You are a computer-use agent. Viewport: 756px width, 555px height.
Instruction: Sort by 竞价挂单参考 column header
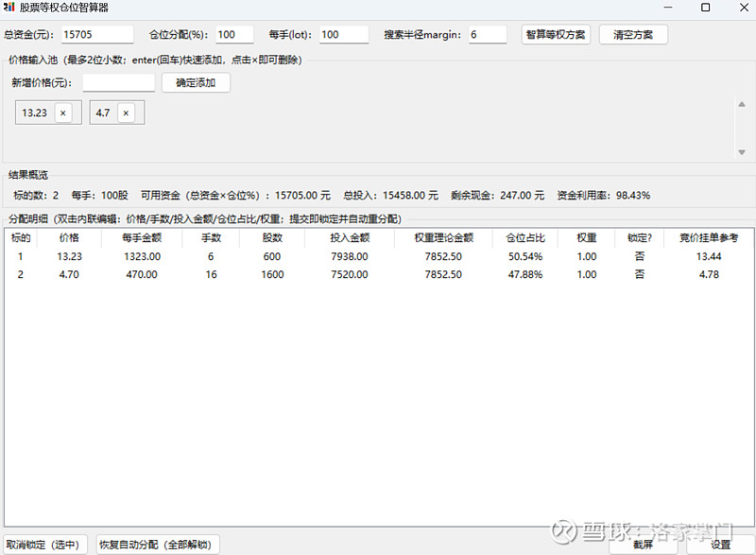pos(709,237)
